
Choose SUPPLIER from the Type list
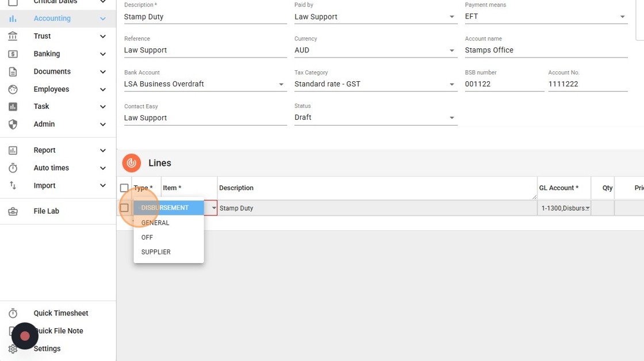[x=156, y=252]
